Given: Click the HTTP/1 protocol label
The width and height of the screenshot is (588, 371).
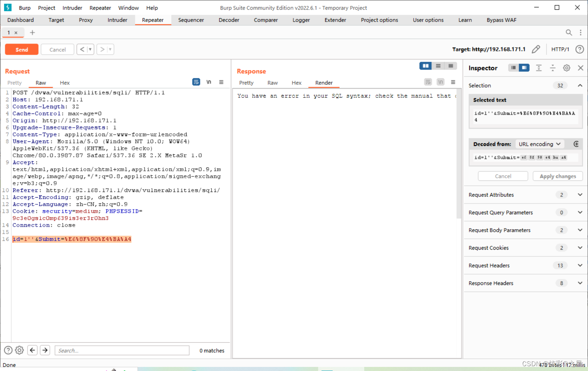Looking at the screenshot, I should tap(560, 49).
